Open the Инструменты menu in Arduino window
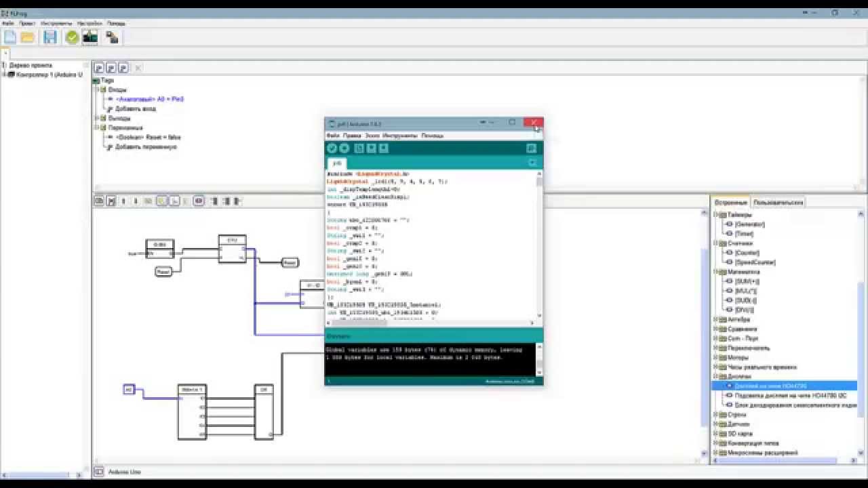The height and width of the screenshot is (488, 868). [400, 136]
